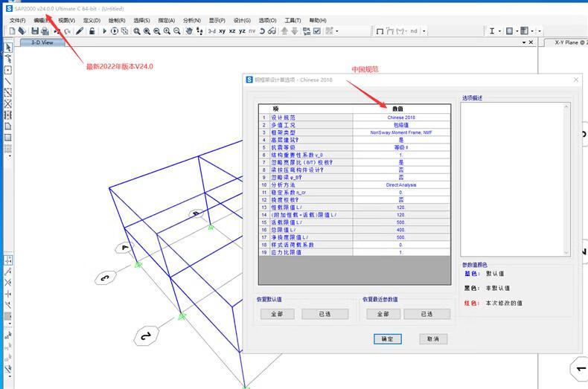The width and height of the screenshot is (588, 389).
Task: Expand the I-section toolbar dropdown arrow
Action: pyautogui.click(x=500, y=31)
